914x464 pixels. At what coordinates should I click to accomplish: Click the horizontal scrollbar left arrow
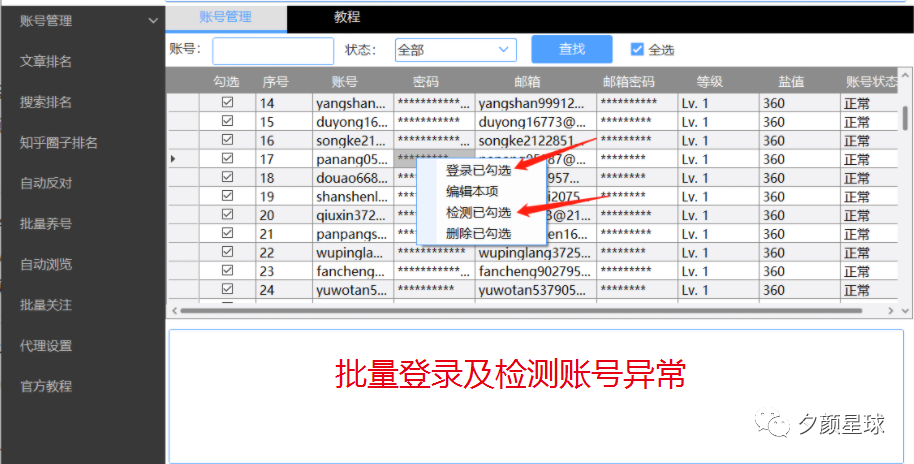click(173, 311)
